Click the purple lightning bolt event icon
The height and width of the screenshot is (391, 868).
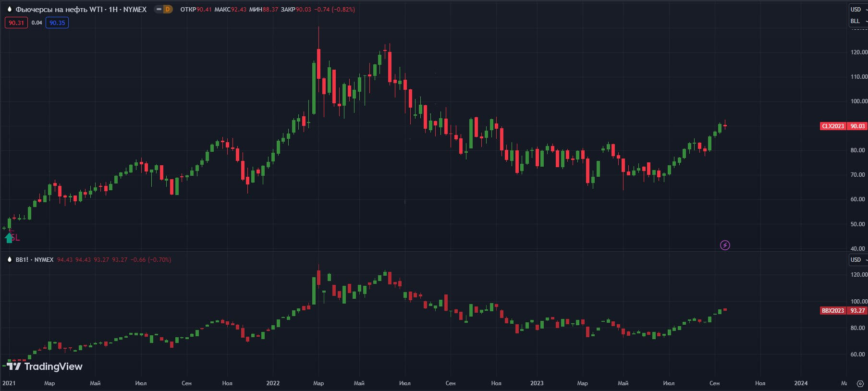(725, 245)
